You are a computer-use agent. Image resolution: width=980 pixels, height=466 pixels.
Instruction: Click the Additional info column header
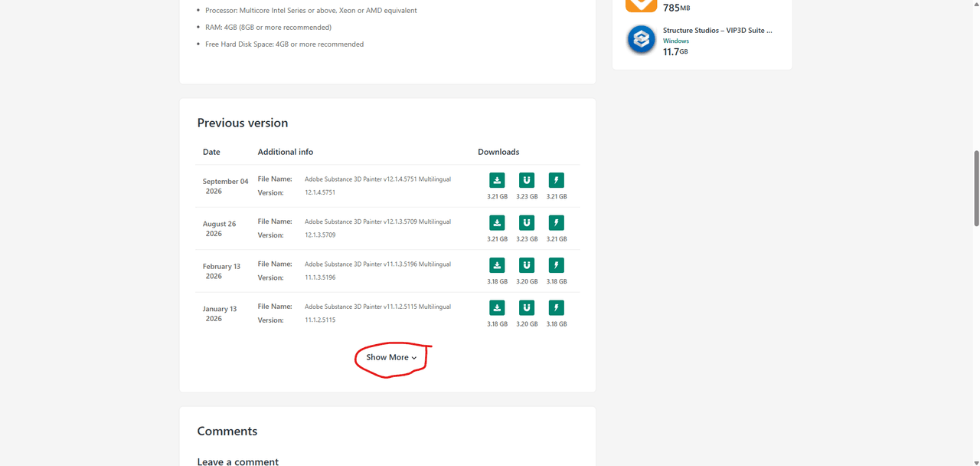(x=286, y=152)
